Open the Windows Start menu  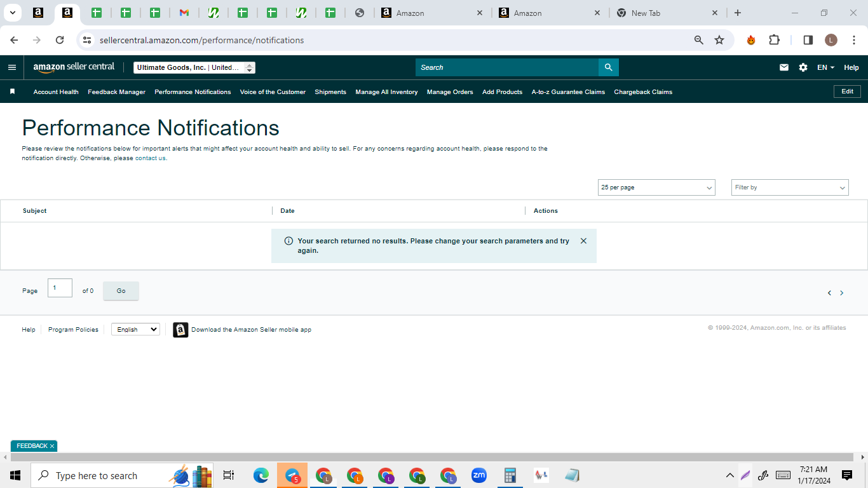pyautogui.click(x=15, y=475)
